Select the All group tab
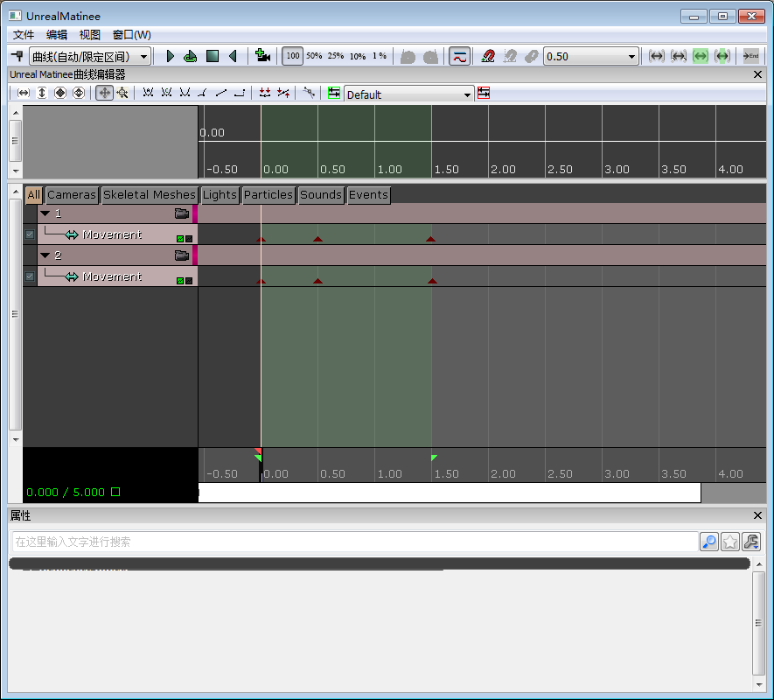This screenshot has width=774, height=700. click(x=33, y=194)
